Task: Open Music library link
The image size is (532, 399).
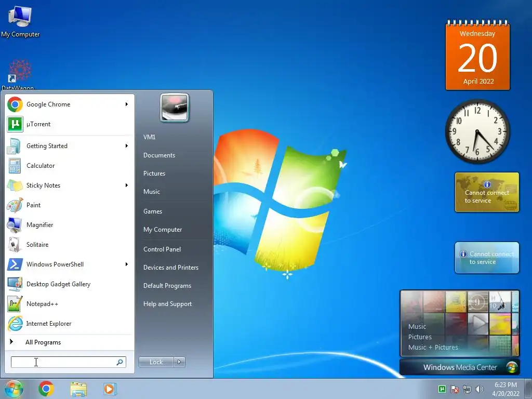Action: click(x=152, y=192)
